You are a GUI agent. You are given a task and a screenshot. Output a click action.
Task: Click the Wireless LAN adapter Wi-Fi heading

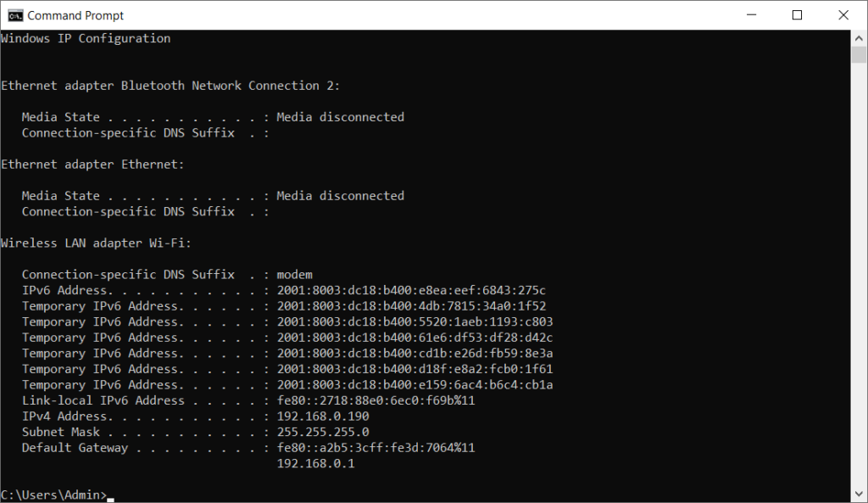(x=97, y=243)
